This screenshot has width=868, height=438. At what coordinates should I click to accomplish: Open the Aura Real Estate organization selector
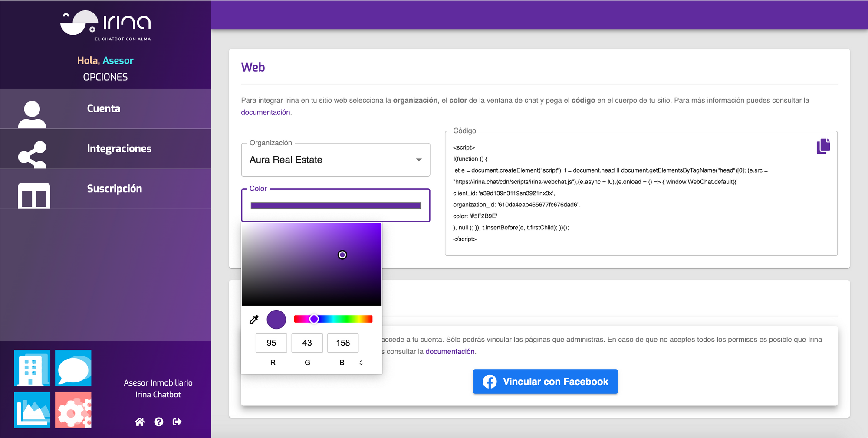click(x=335, y=160)
